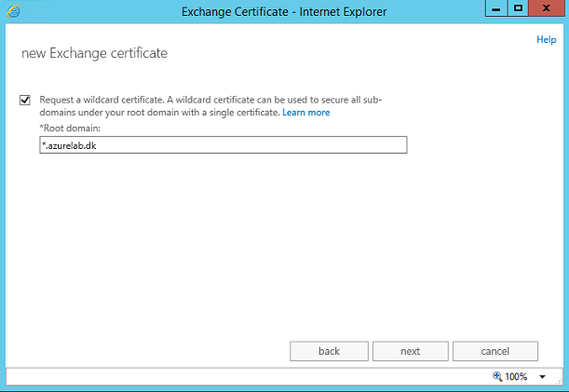Viewport: 569px width, 392px height.
Task: Minimize the Exchange Certificate window
Action: (x=496, y=8)
